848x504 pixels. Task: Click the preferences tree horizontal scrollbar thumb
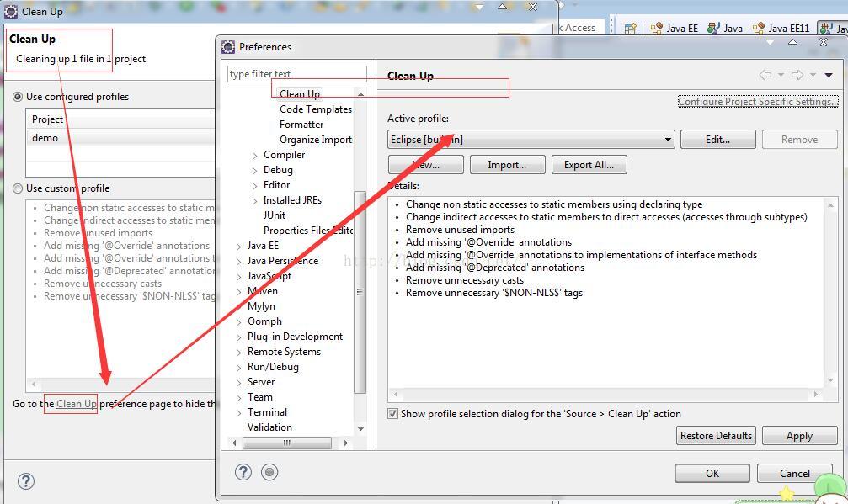click(287, 443)
